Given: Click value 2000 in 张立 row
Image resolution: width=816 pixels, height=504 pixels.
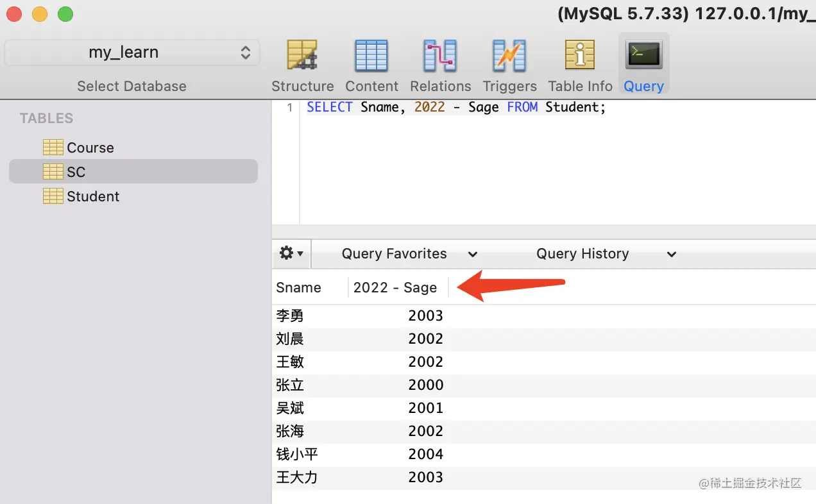Looking at the screenshot, I should coord(425,385).
